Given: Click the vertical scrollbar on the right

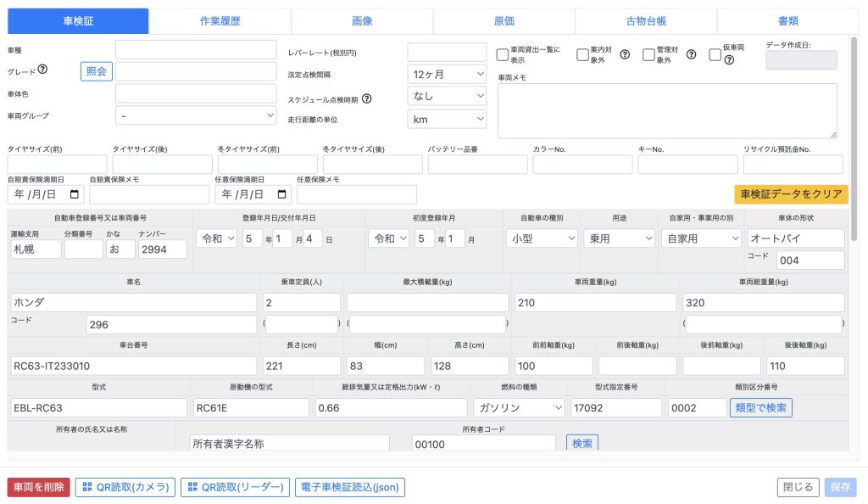Looking at the screenshot, I should pyautogui.click(x=854, y=127).
